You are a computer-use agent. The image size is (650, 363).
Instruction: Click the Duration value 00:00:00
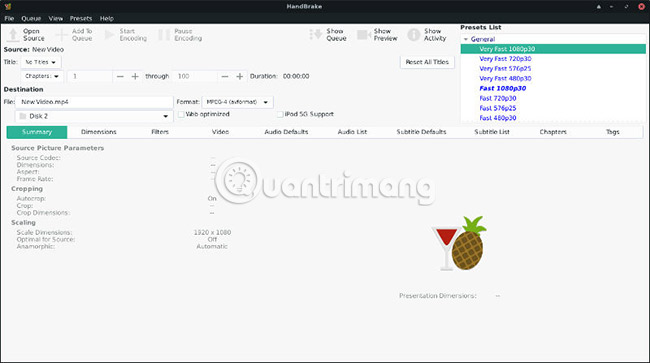coord(296,76)
